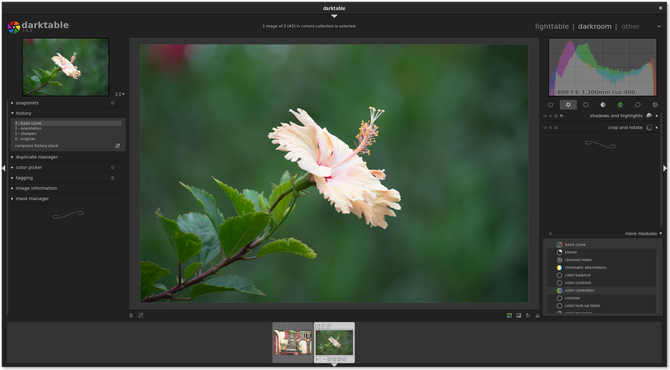Select history item 0 - original
Viewport: 670px width, 370px height.
coord(25,138)
